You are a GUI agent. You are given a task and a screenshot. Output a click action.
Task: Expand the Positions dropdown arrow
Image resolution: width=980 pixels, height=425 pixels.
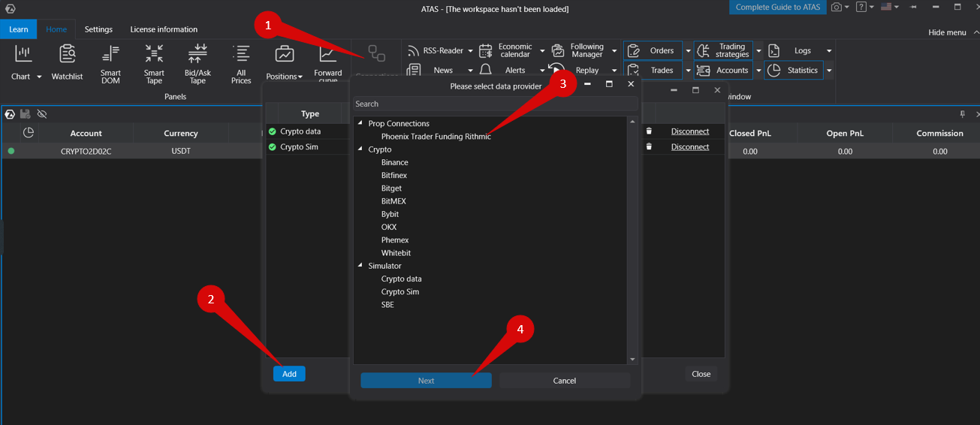(300, 77)
